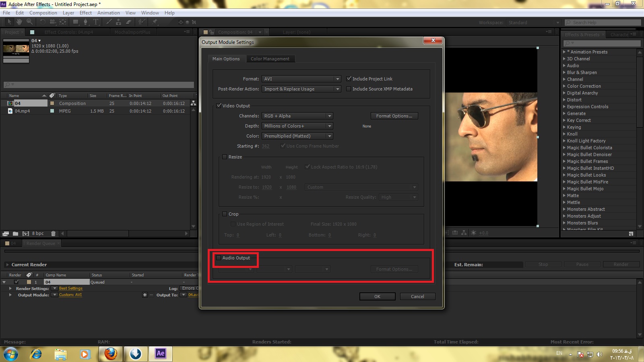Screen dimensions: 644x362
Task: Select the Roto Brush tool
Action: pyautogui.click(x=142, y=22)
